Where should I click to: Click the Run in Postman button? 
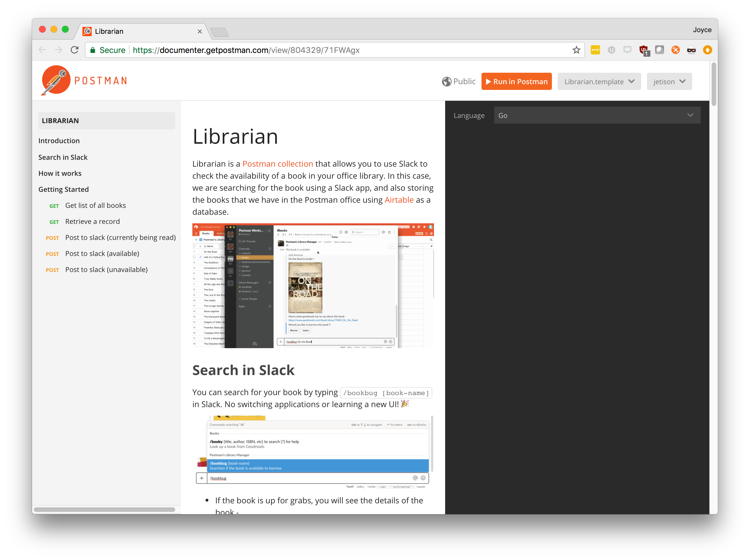click(516, 81)
